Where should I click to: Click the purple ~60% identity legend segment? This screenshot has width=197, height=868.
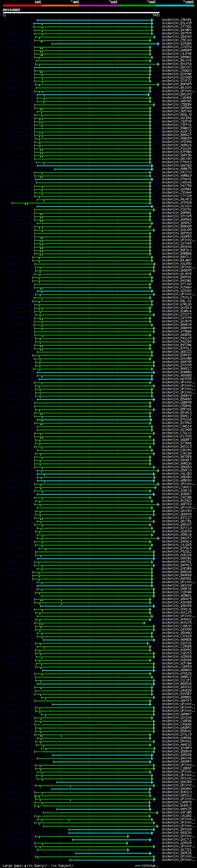98,6
